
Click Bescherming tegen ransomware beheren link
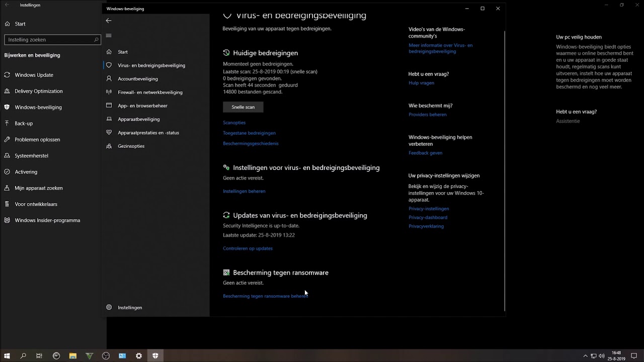point(265,296)
